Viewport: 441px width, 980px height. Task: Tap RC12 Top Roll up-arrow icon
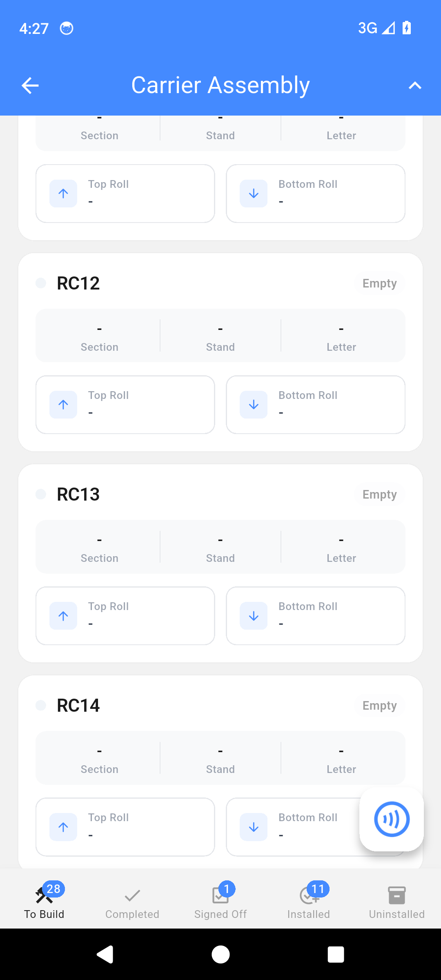63,405
